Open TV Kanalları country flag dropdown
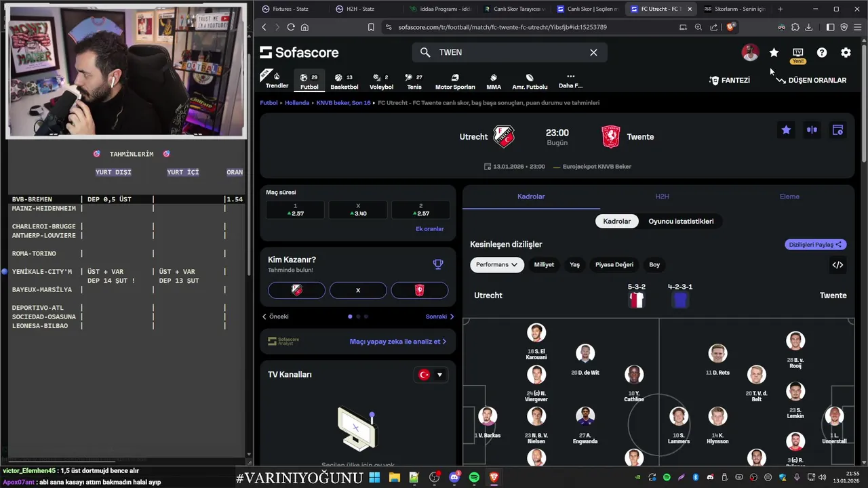The height and width of the screenshot is (488, 868). click(x=431, y=375)
